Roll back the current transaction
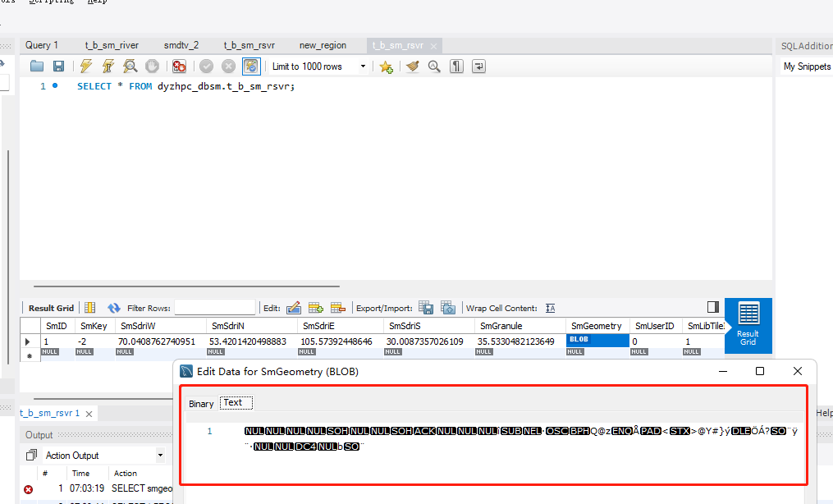The height and width of the screenshot is (504, 833). (228, 66)
